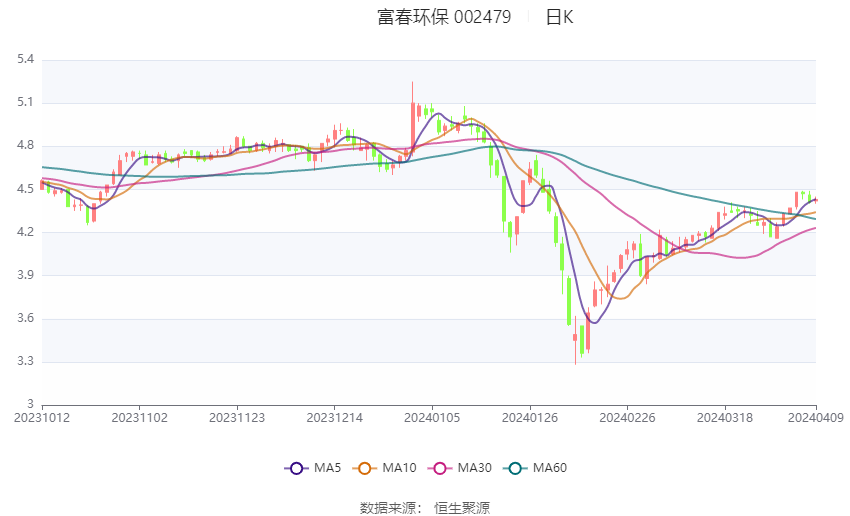
Task: Click the 20240226 date axis label
Action: click(626, 417)
